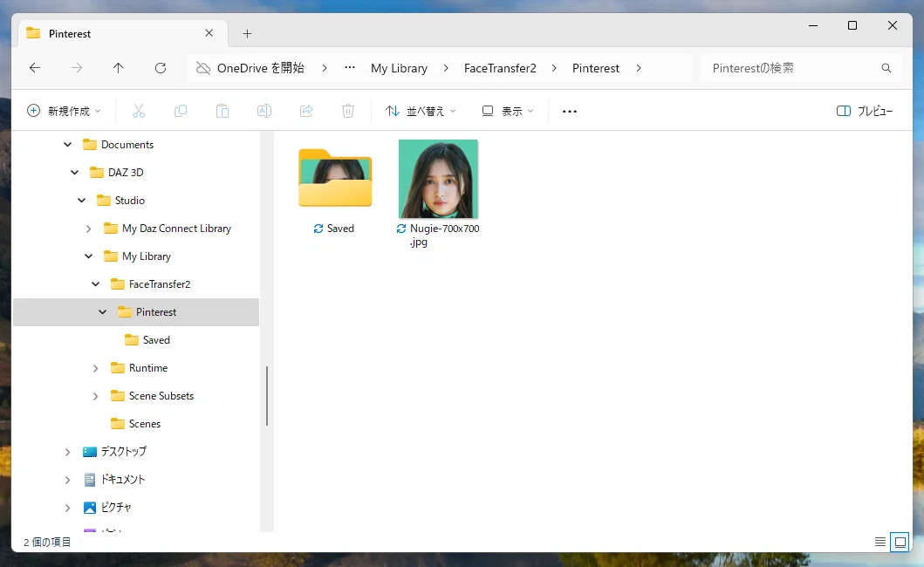Click the search magnifier icon
924x567 pixels.
click(886, 68)
